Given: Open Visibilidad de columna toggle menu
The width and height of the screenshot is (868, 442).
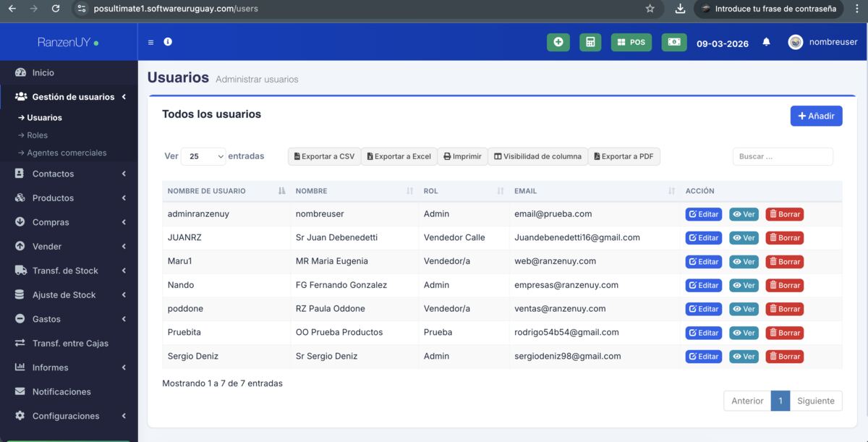Looking at the screenshot, I should (x=537, y=156).
